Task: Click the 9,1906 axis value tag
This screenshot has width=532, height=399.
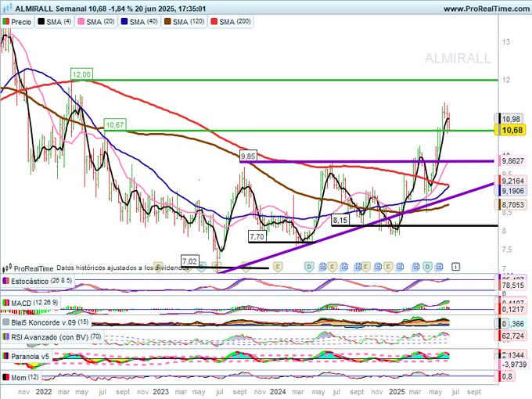Action: click(x=512, y=191)
